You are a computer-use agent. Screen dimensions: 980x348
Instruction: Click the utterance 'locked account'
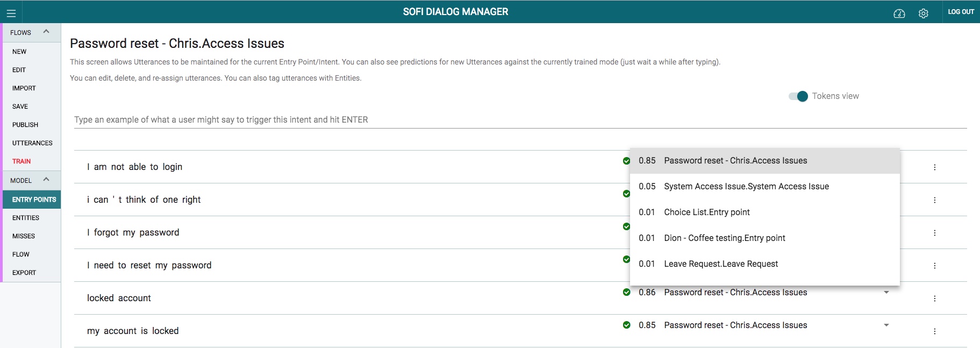coord(119,299)
